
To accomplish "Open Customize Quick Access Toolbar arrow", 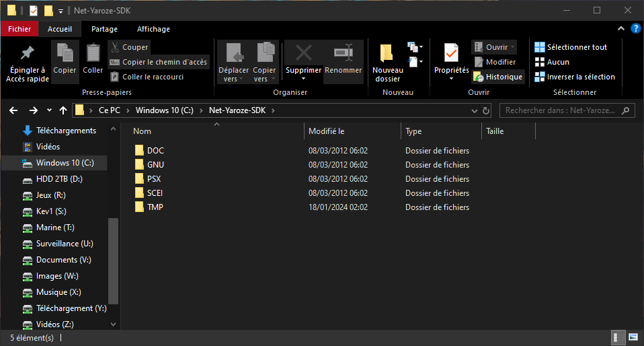I will (61, 11).
